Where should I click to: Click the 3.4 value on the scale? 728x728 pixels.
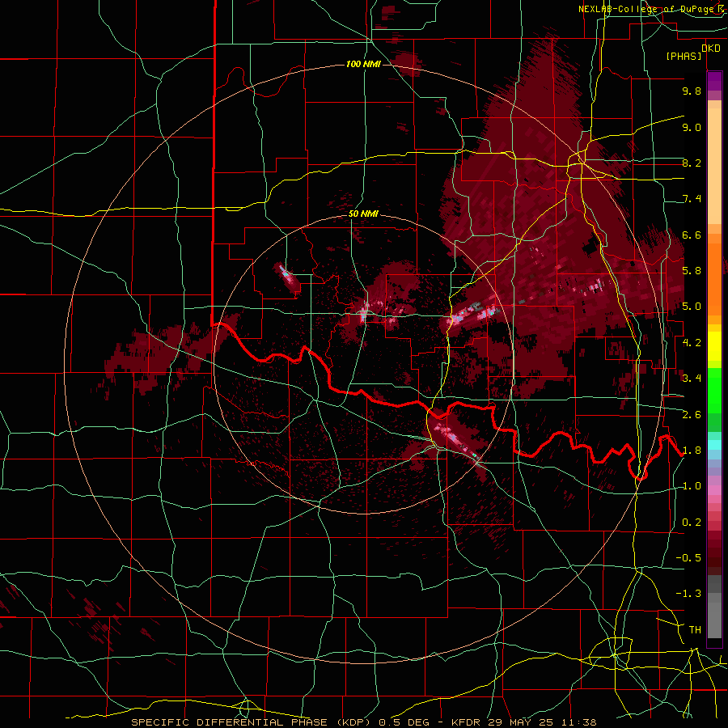click(x=692, y=379)
